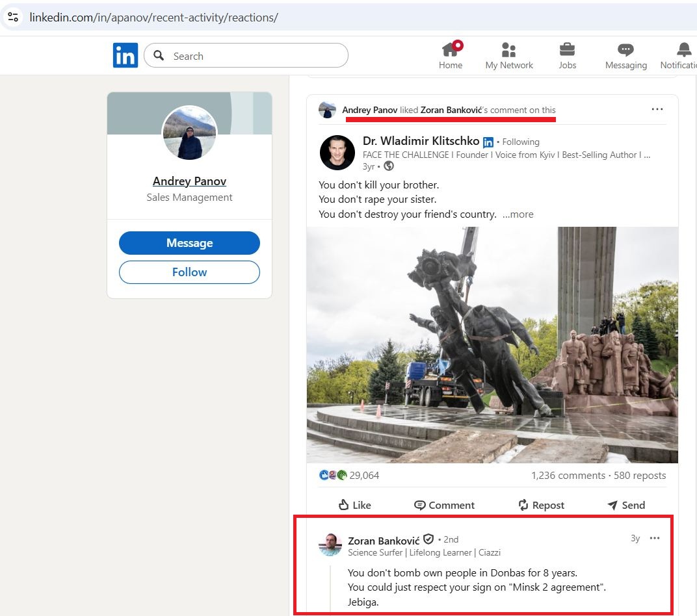Open the post's three-dot options menu

[657, 109]
